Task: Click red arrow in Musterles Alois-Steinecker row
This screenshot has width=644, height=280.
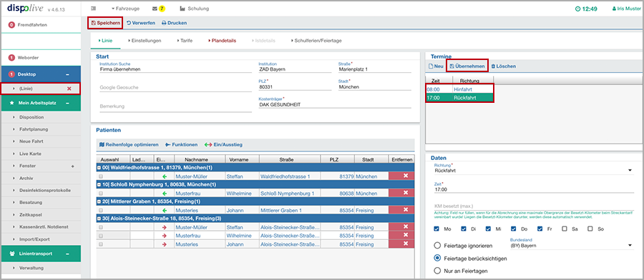Action: coord(165,244)
